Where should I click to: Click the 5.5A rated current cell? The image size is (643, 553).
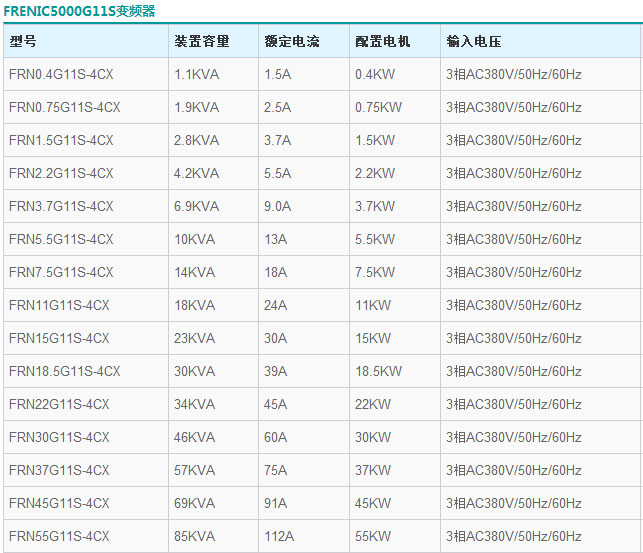277,174
